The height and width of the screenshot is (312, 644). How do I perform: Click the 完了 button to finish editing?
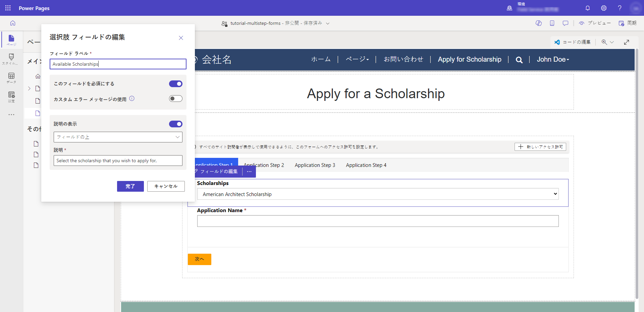coord(130,186)
